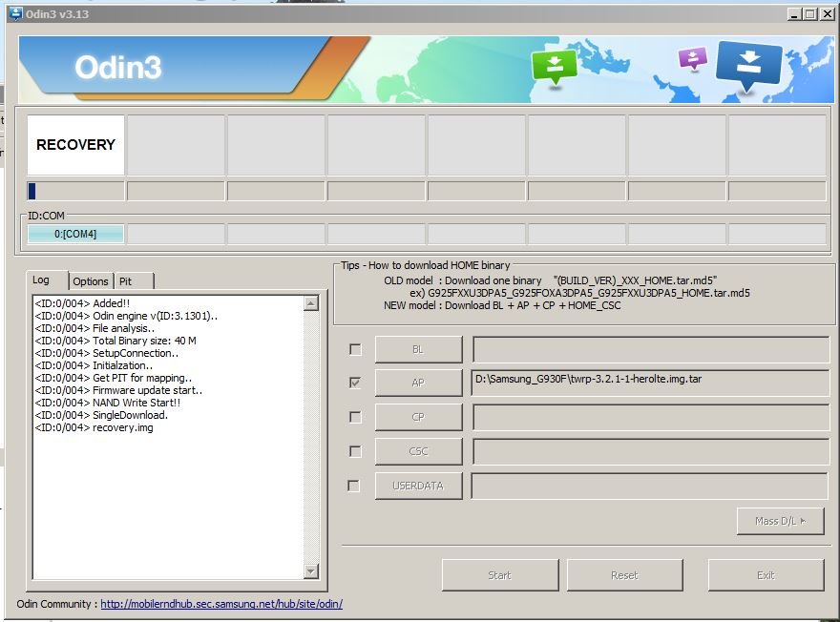840x622 pixels.
Task: Click the BL file path field
Action: [x=650, y=349]
